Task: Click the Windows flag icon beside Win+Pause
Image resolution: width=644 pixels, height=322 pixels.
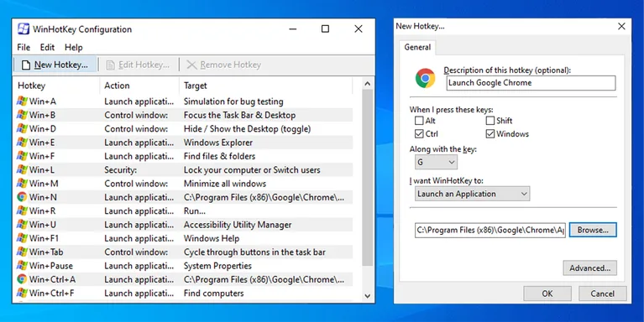Action: 22,265
